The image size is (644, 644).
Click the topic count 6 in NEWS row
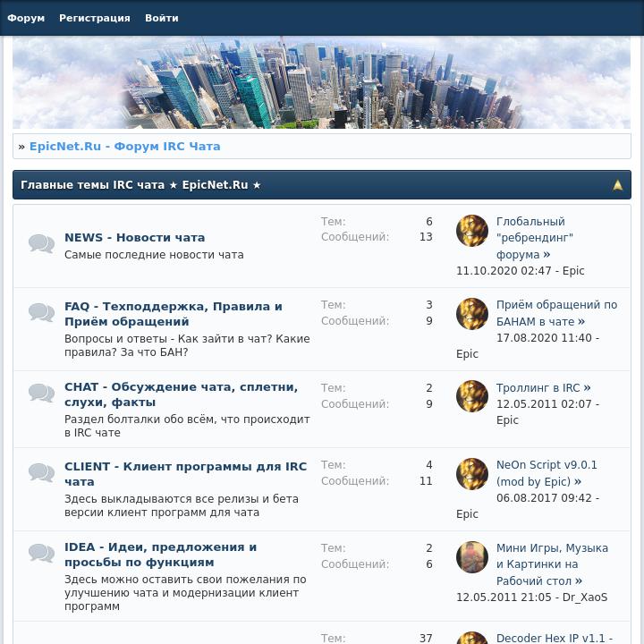click(429, 222)
